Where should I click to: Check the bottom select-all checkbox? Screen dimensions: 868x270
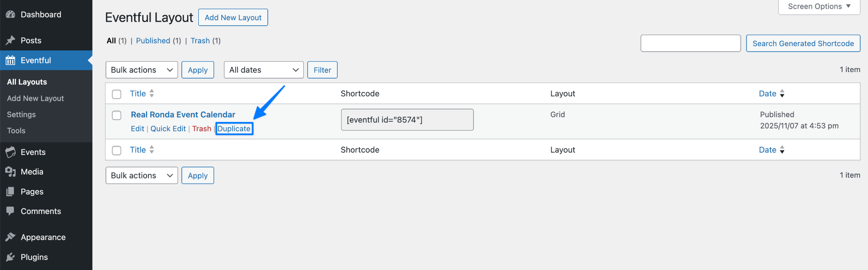tap(116, 150)
